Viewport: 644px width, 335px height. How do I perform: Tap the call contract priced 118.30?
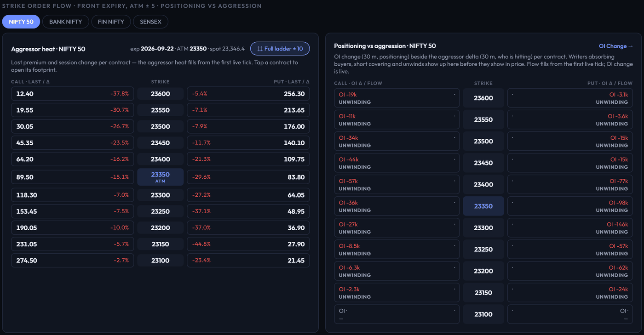[73, 195]
